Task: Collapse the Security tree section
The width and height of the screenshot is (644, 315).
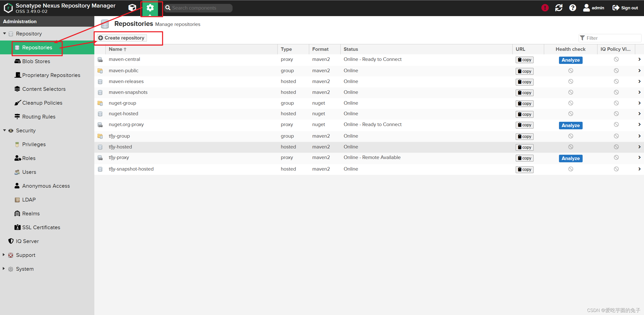Action: point(5,130)
